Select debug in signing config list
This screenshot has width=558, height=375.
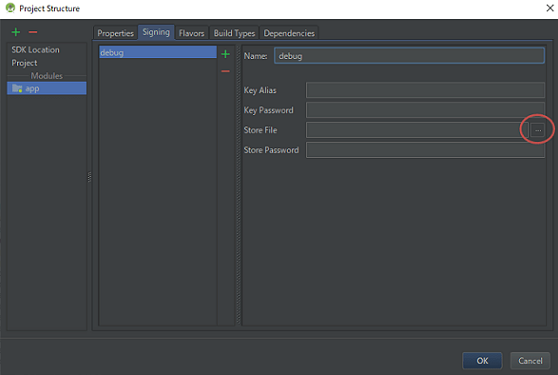158,52
